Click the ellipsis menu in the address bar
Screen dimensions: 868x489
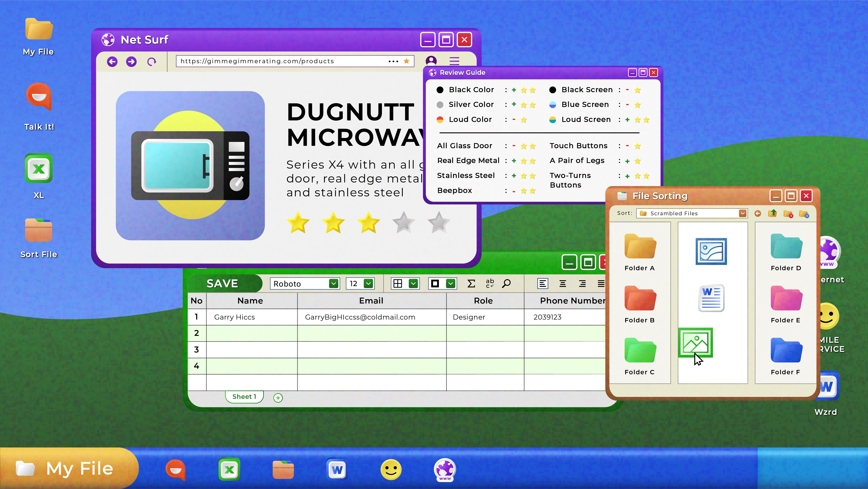tap(393, 61)
